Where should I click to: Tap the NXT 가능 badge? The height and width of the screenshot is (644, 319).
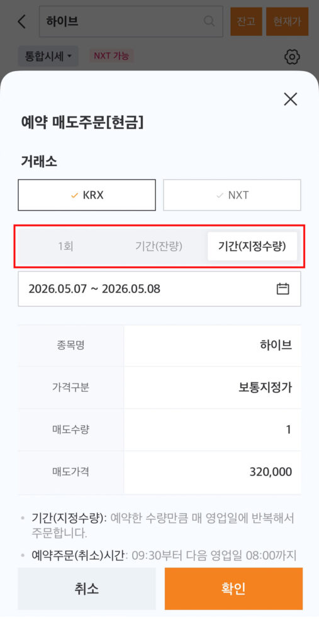111,56
